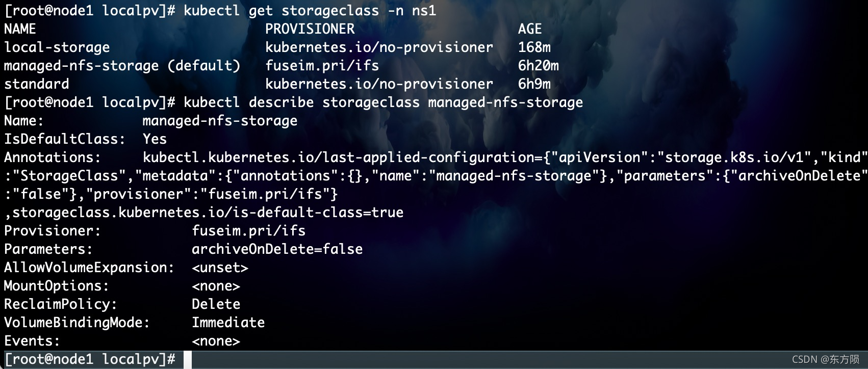Click the 'local-storage' entry in the list
868x369 pixels.
(x=57, y=47)
